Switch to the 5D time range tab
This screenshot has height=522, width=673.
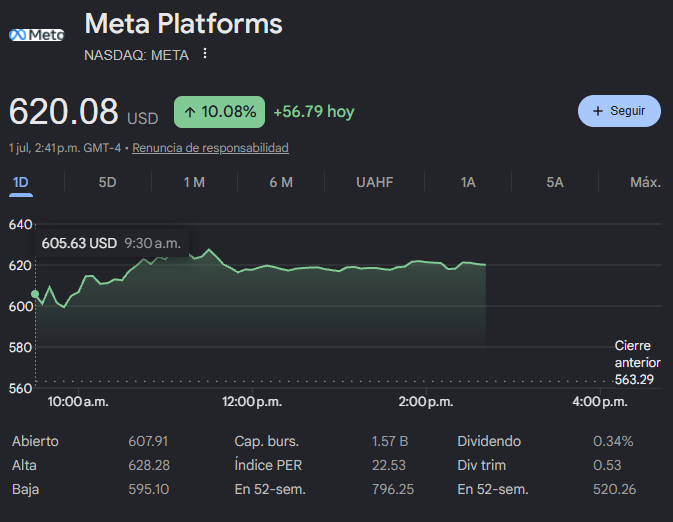(107, 182)
